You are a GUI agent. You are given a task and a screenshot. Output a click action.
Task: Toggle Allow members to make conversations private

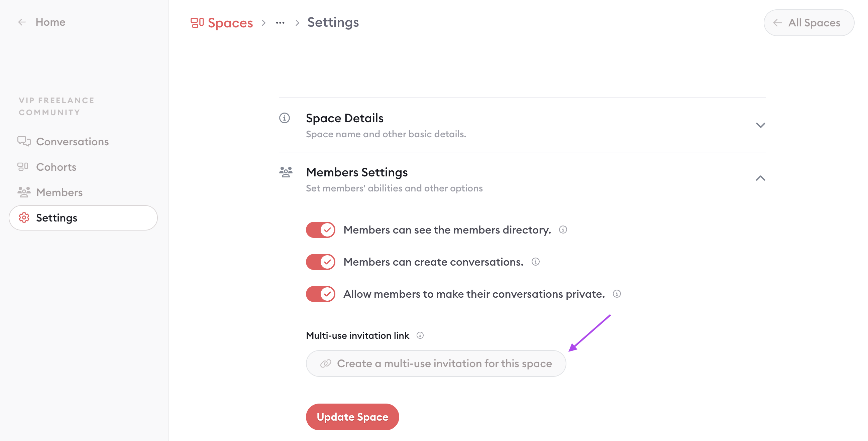click(x=321, y=294)
